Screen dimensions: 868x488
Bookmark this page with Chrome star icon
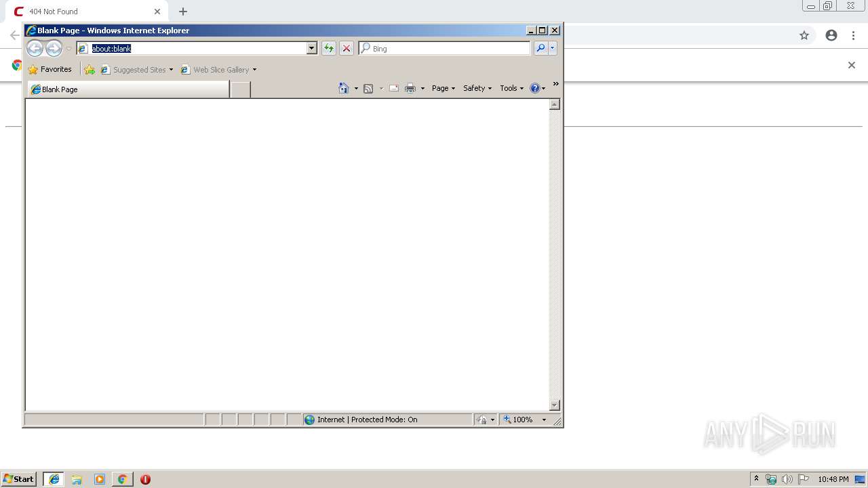coord(804,35)
